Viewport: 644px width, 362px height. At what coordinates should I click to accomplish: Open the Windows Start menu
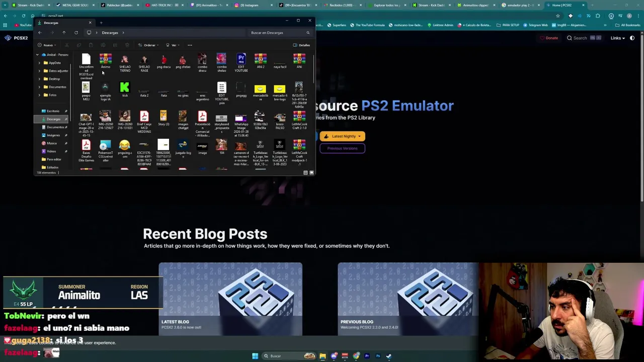pyautogui.click(x=255, y=356)
